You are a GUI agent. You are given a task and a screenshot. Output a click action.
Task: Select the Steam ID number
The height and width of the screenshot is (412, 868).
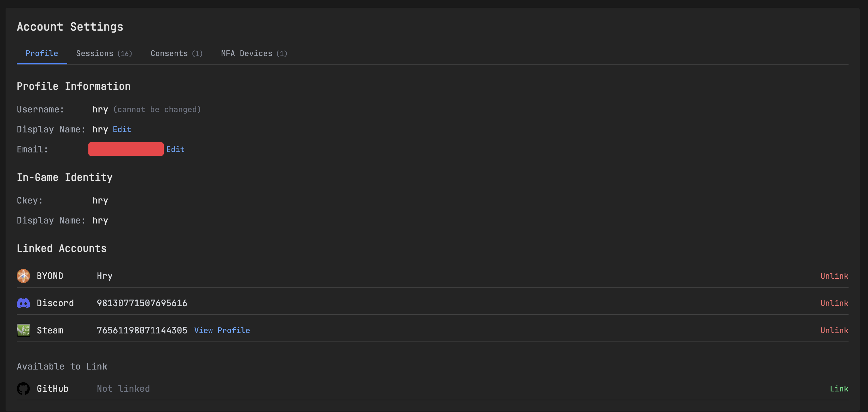[x=142, y=331]
